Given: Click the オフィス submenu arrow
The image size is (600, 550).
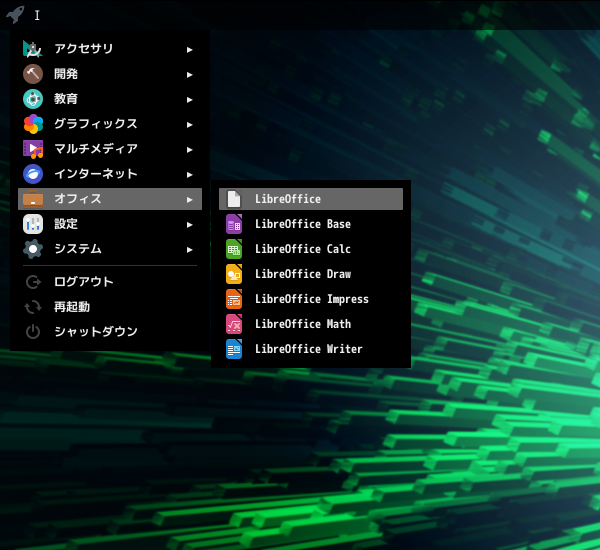Looking at the screenshot, I should [x=189, y=200].
